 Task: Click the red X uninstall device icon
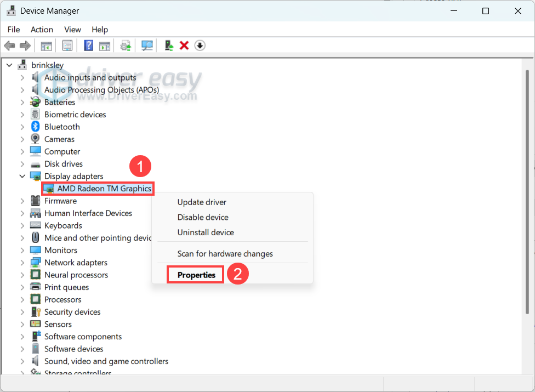point(184,46)
